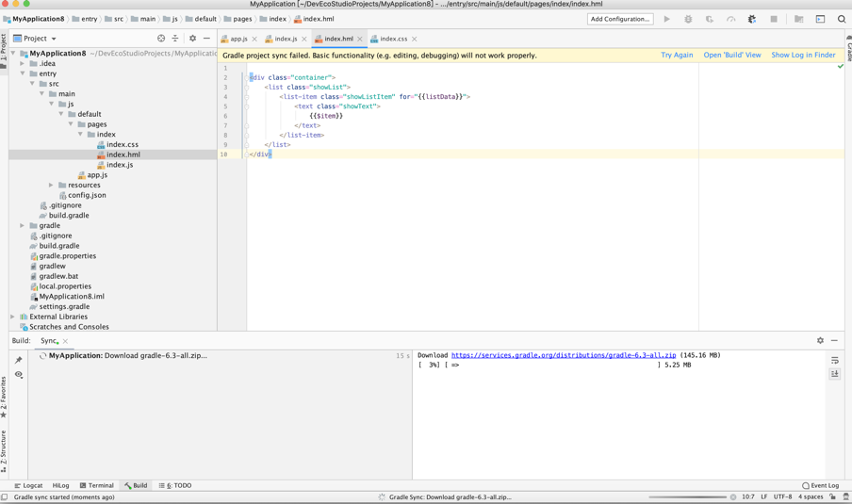Click the locate target icon in Project panel
Viewport: 852px width, 504px height.
coord(161,39)
